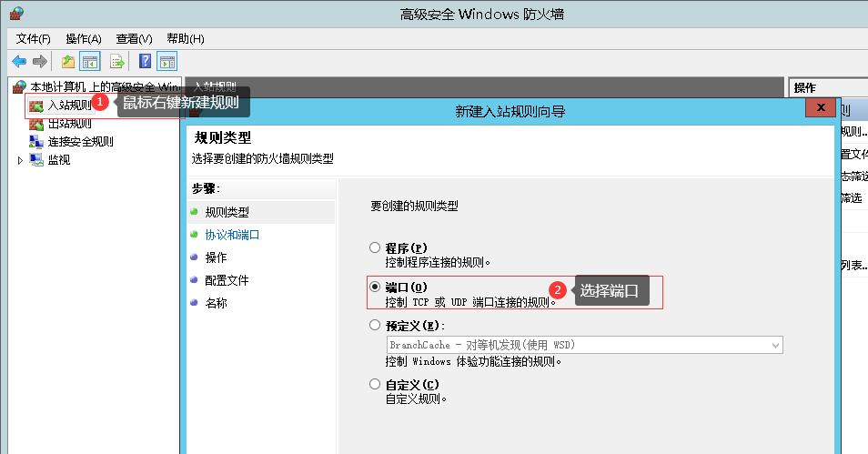Choose the 预定义(E) radio option
Screen dimensions: 868x454
pyautogui.click(x=375, y=325)
